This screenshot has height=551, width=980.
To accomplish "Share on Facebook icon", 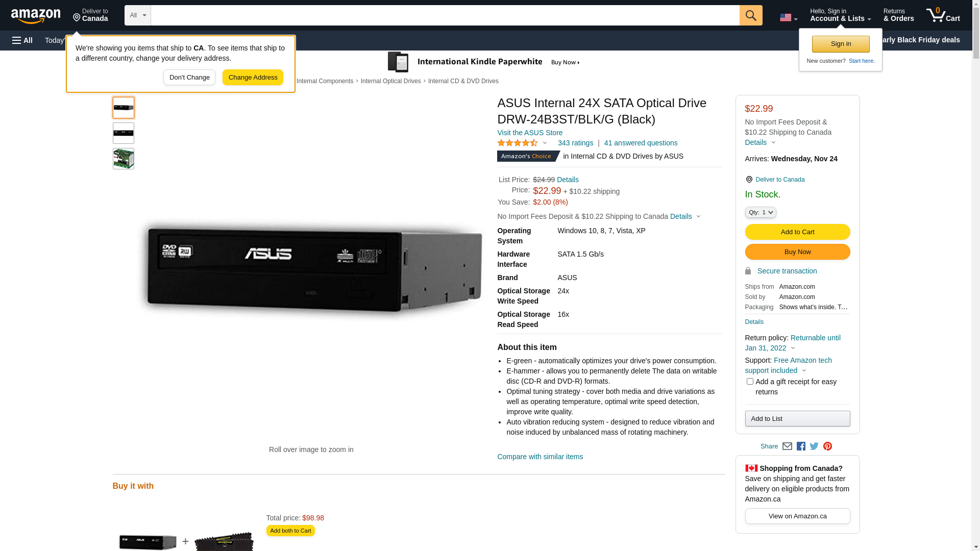I will (801, 446).
